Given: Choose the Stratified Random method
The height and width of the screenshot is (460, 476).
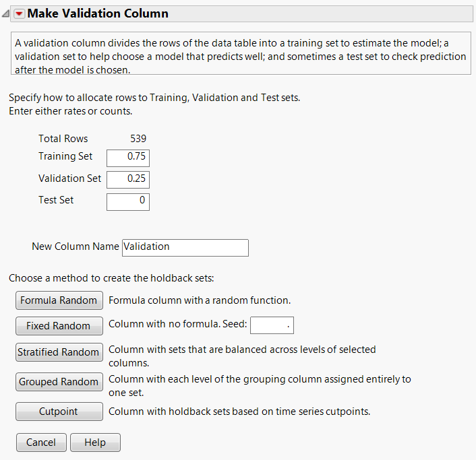Looking at the screenshot, I should point(59,352).
